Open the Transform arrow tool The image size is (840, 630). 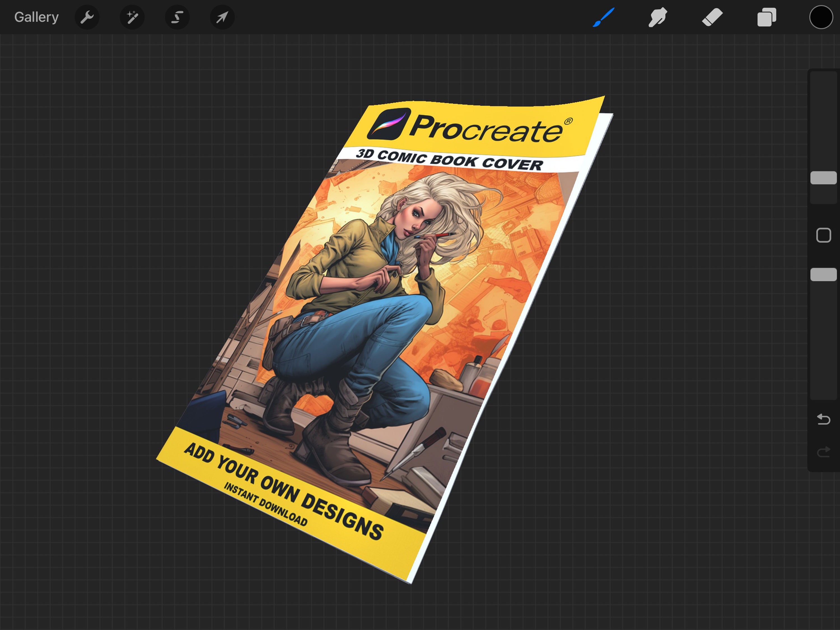pyautogui.click(x=221, y=17)
